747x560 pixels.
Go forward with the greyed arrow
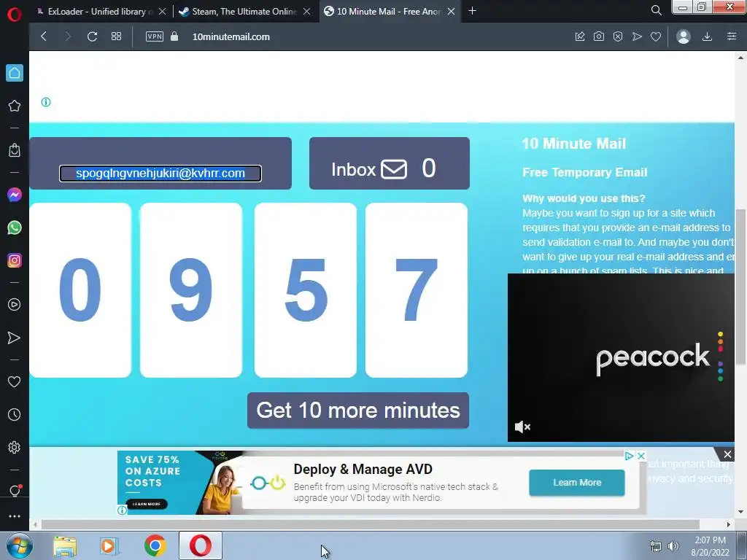point(68,36)
